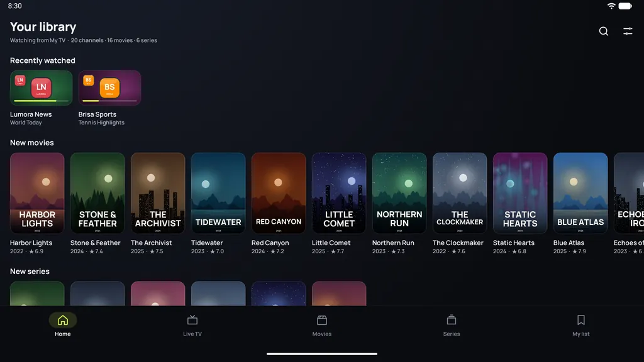Open the My list tab

pyautogui.click(x=580, y=326)
